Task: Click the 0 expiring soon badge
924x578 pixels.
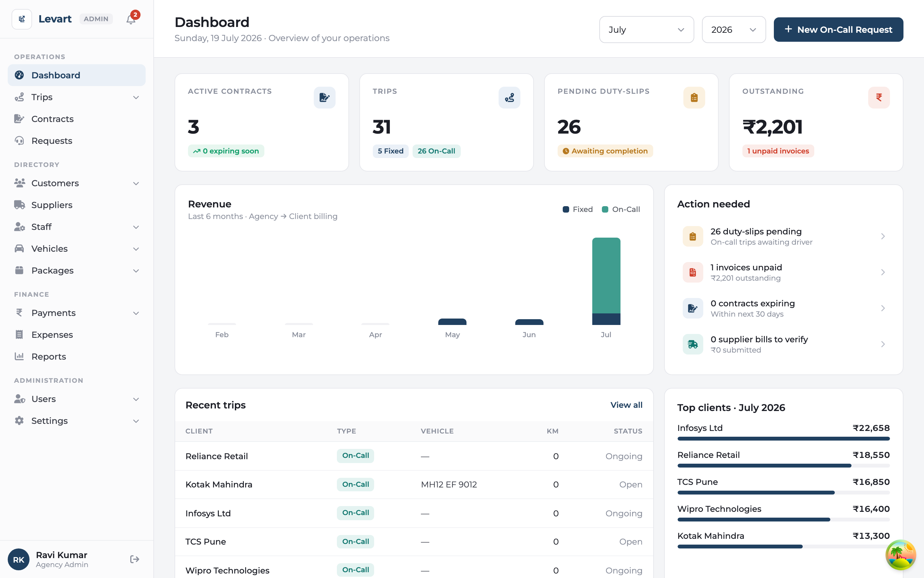Action: 226,151
